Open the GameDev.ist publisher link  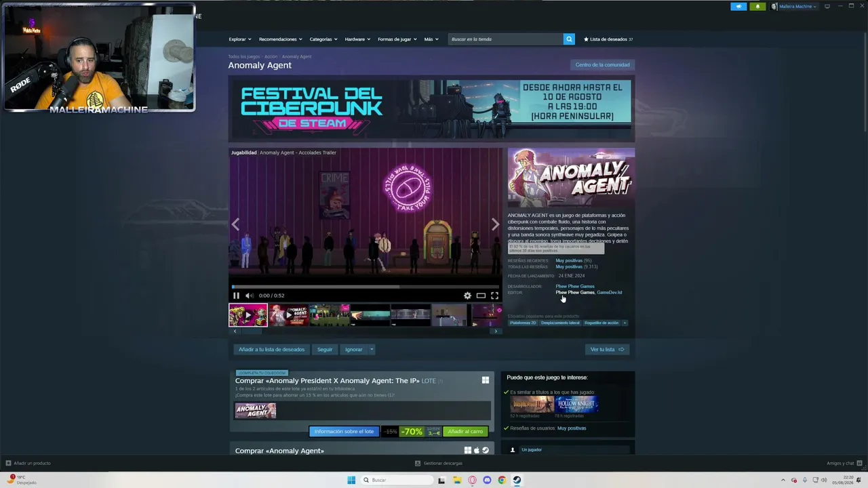click(x=610, y=292)
